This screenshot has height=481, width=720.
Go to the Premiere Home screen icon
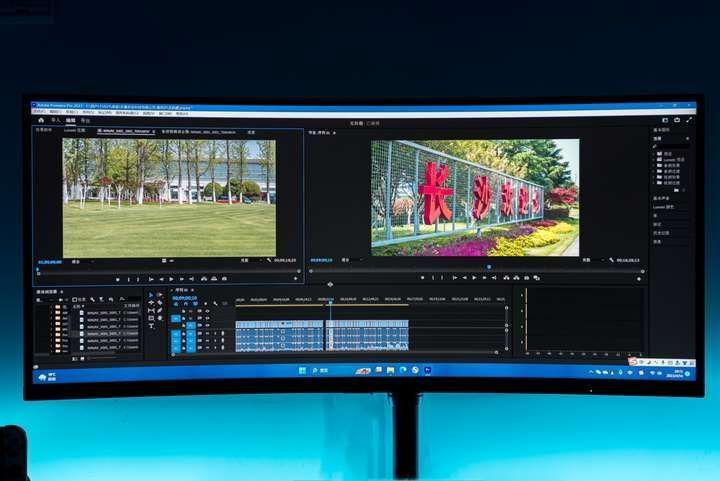(x=41, y=120)
